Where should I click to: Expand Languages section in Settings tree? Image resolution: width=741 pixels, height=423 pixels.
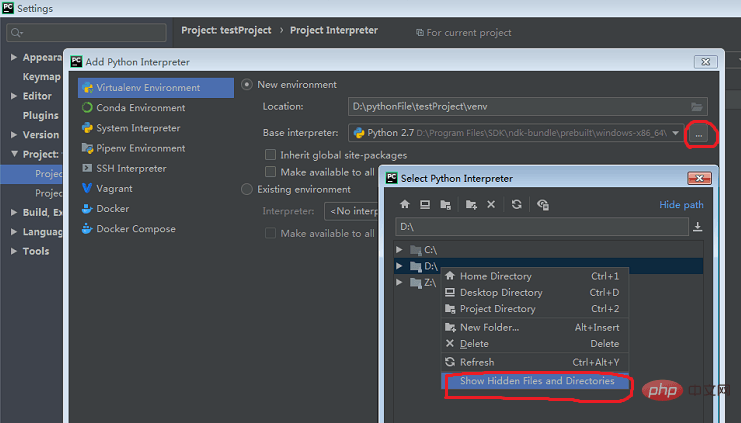[14, 232]
